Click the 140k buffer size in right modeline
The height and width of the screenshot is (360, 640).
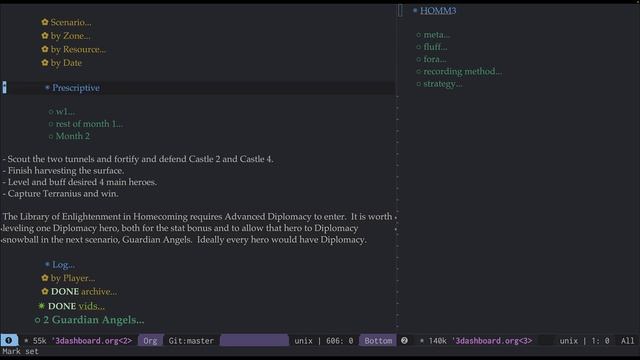click(x=437, y=341)
